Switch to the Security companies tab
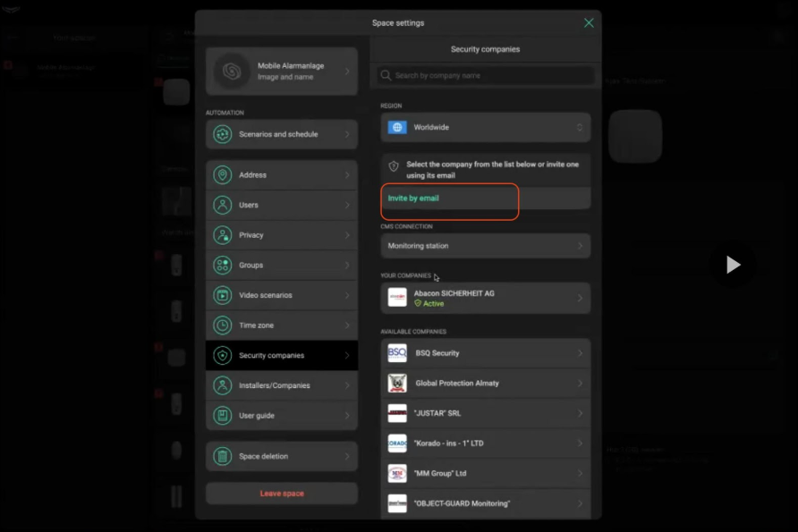798x532 pixels. (x=484, y=49)
